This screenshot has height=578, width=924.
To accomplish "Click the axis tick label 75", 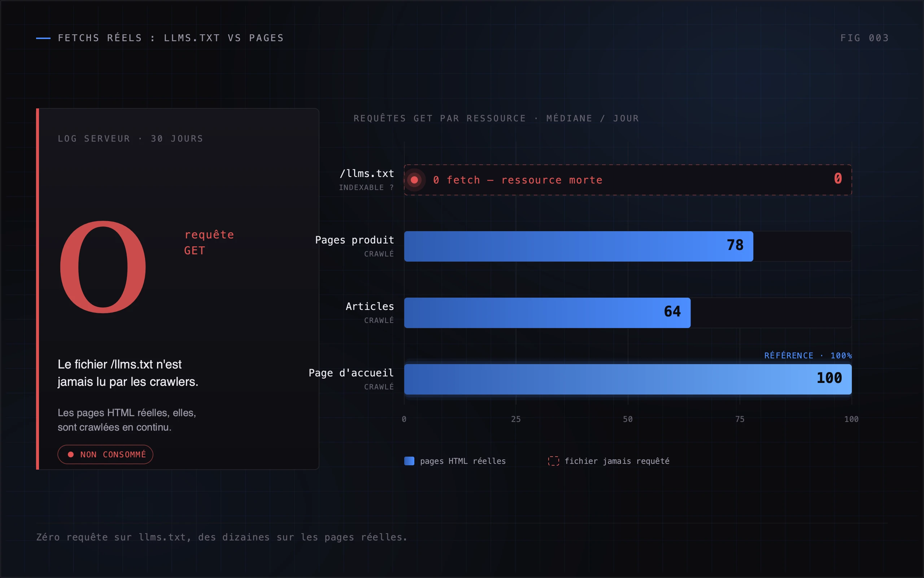I will click(x=740, y=419).
